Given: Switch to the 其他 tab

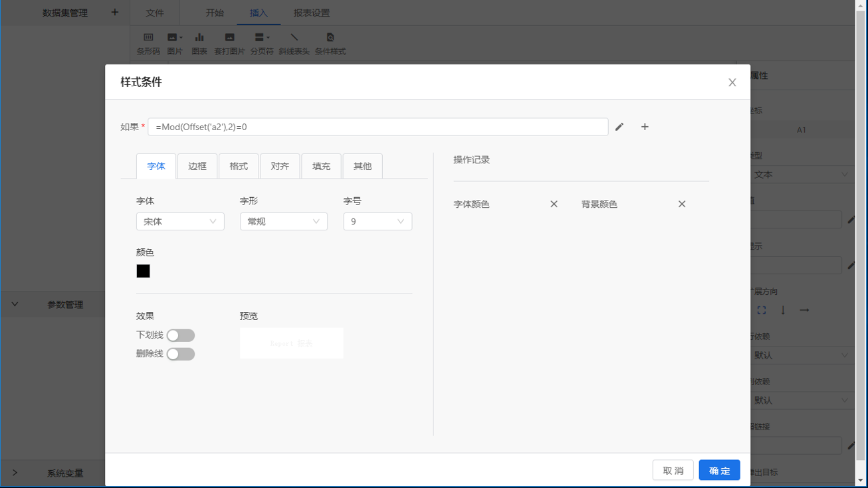Looking at the screenshot, I should pyautogui.click(x=362, y=166).
